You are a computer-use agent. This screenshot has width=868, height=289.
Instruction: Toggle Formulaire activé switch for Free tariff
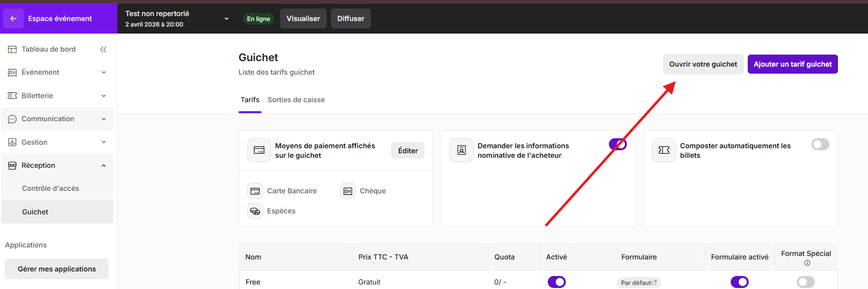[740, 282]
